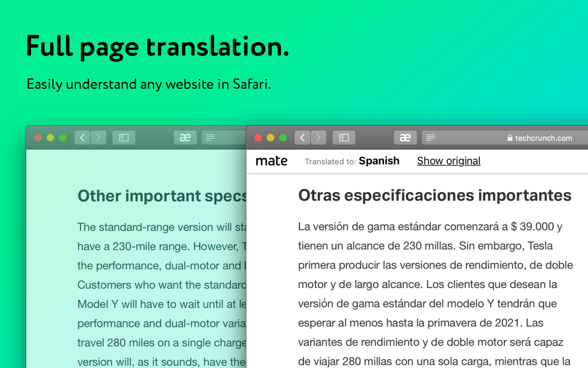This screenshot has height=368, width=588.
Task: Open Reader view in the front Safari window
Action: click(x=431, y=138)
